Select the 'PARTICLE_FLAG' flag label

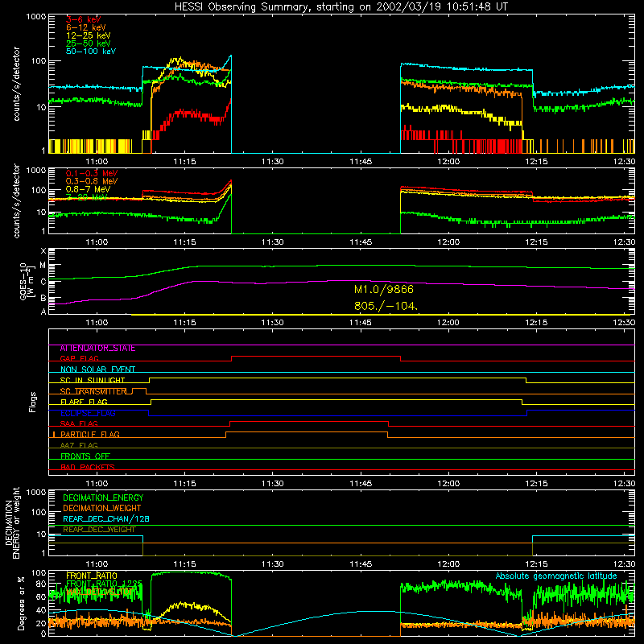point(90,434)
